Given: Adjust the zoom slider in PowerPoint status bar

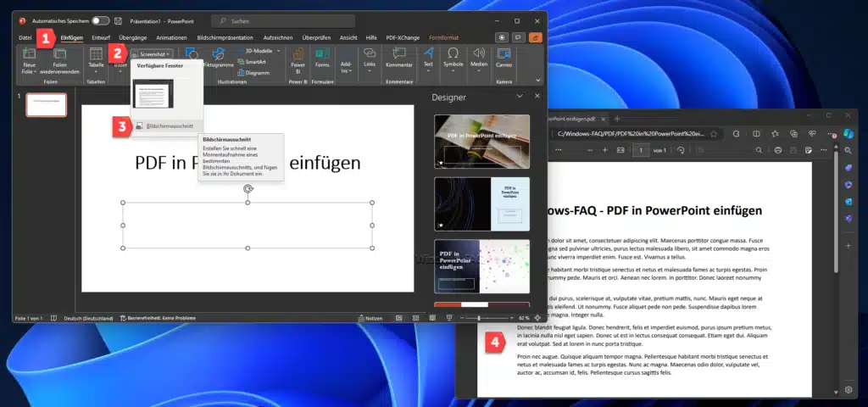Looking at the screenshot, I should click(x=479, y=319).
